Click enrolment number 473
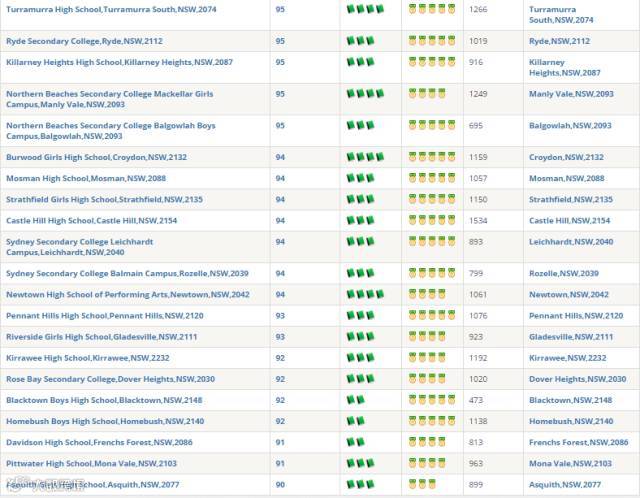Image resolution: width=640 pixels, height=498 pixels. [476, 400]
